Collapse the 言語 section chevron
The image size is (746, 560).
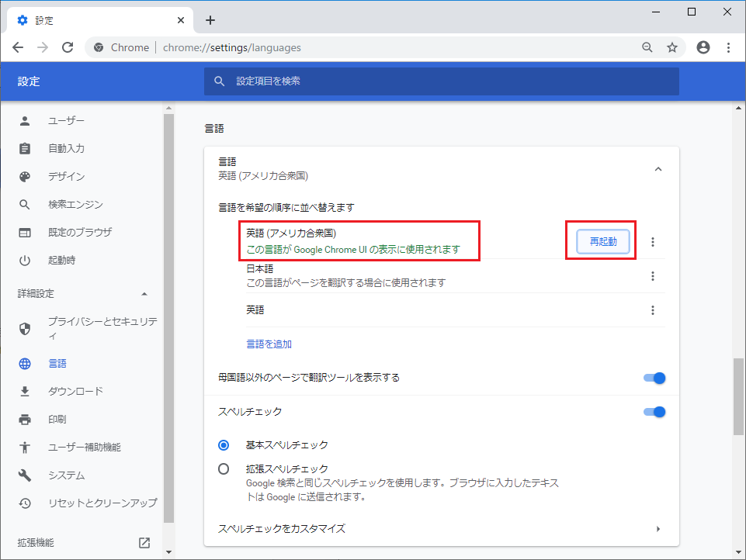click(x=658, y=169)
